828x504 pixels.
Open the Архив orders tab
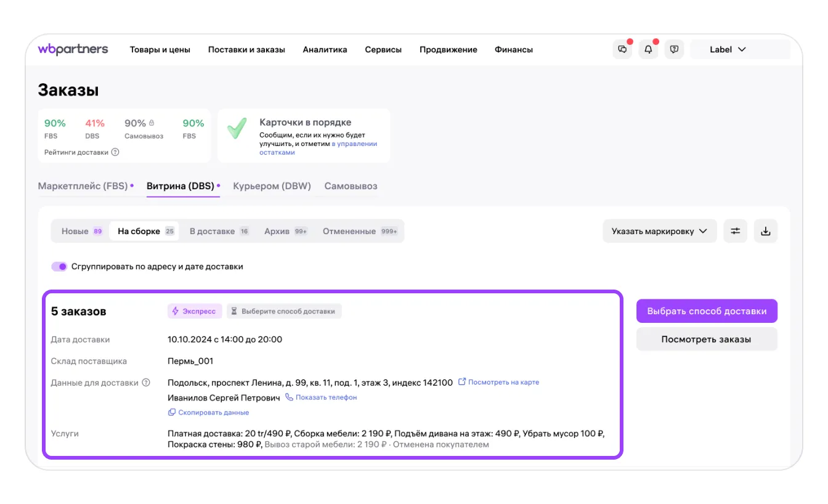(285, 231)
